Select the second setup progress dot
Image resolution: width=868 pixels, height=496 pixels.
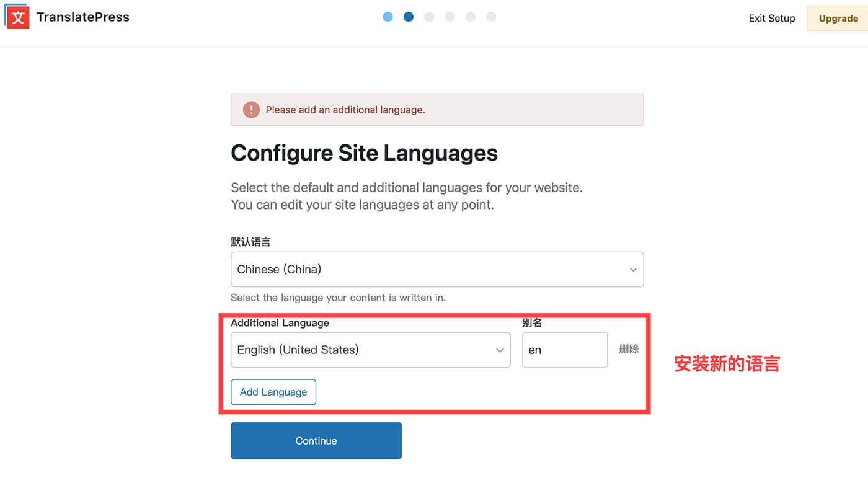tap(409, 17)
